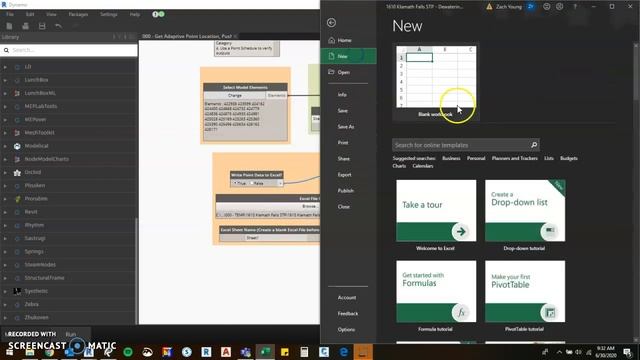Expand the LunchBoxML library category
The image size is (640, 360).
pyautogui.click(x=5, y=93)
